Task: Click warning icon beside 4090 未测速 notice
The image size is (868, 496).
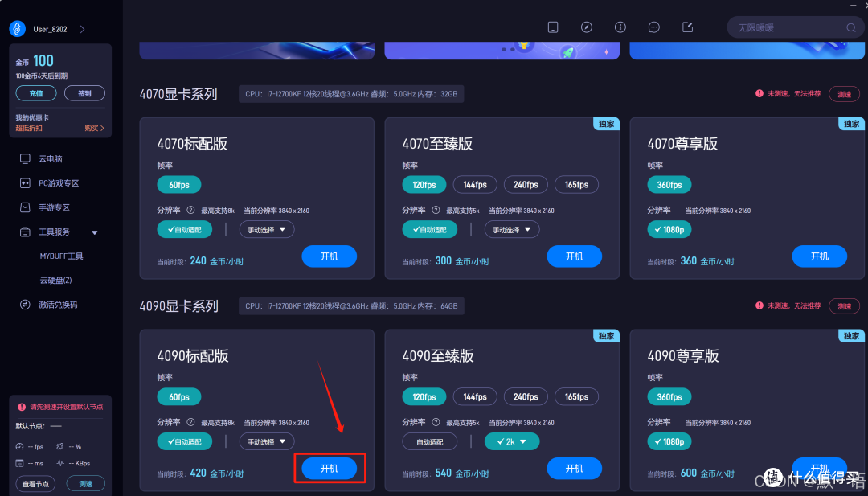Action: pos(759,305)
